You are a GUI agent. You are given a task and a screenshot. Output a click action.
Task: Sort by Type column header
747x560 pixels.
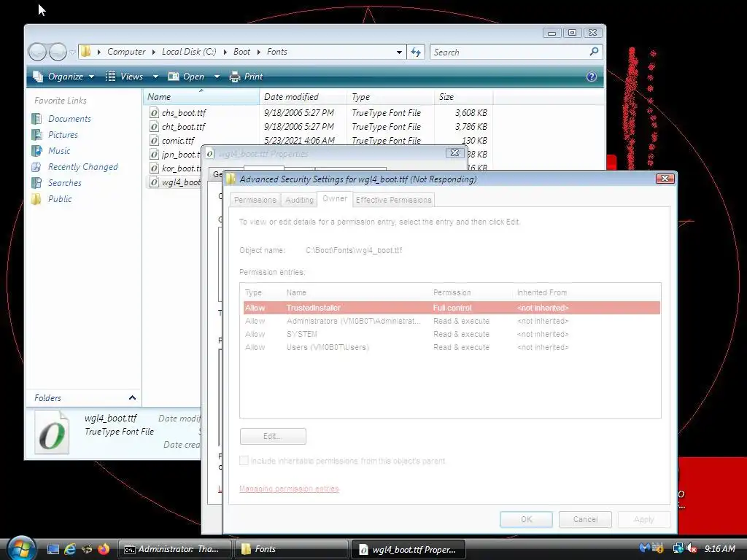pyautogui.click(x=391, y=97)
